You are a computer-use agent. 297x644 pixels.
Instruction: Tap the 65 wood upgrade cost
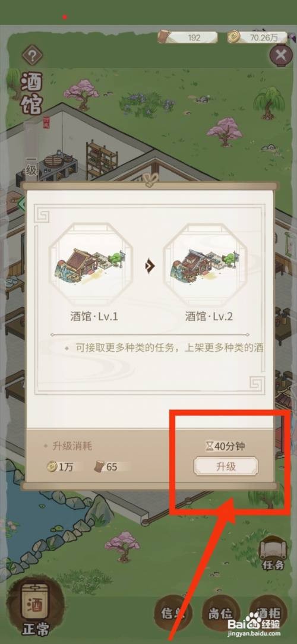(107, 467)
